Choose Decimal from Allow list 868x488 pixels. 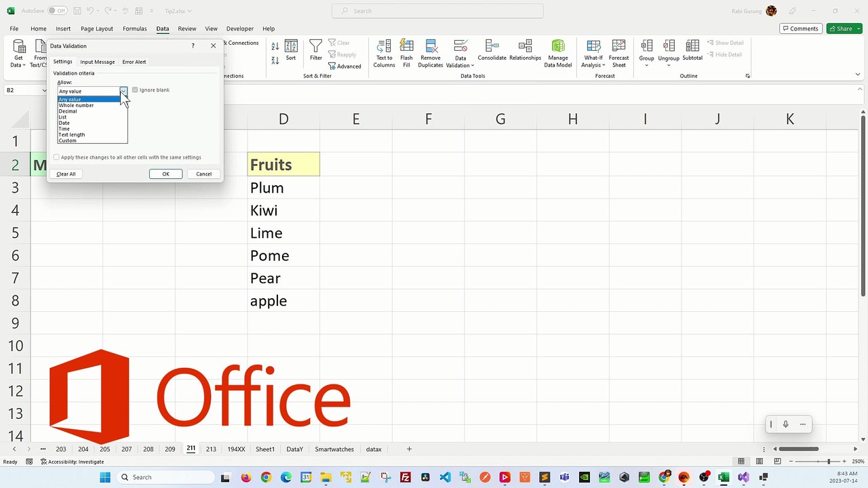tap(92, 111)
